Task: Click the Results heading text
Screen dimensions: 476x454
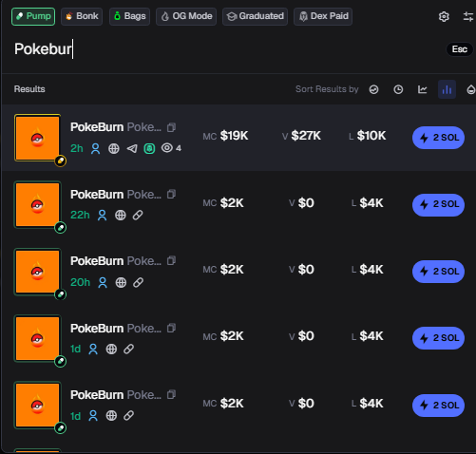Action: 29,89
